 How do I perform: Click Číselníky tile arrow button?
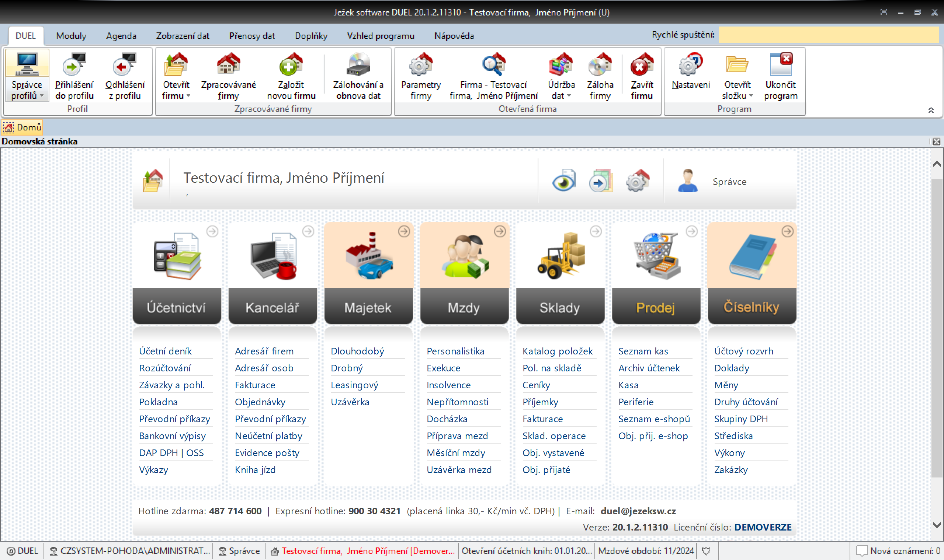coord(788,231)
